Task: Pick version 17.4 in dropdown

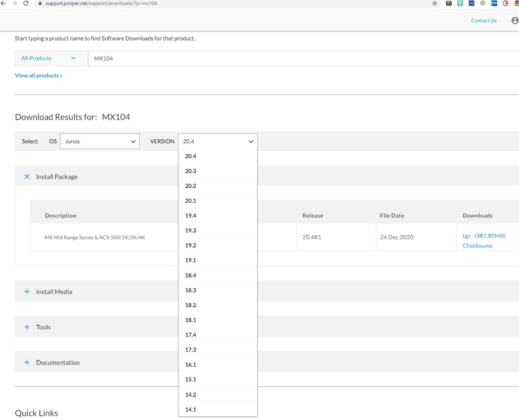Action: click(x=218, y=335)
